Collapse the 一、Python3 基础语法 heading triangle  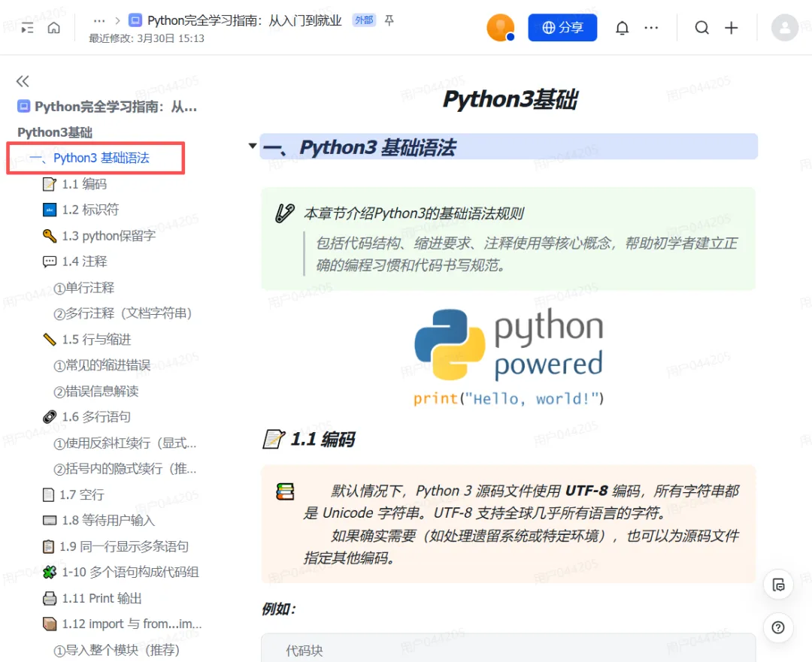click(x=252, y=146)
